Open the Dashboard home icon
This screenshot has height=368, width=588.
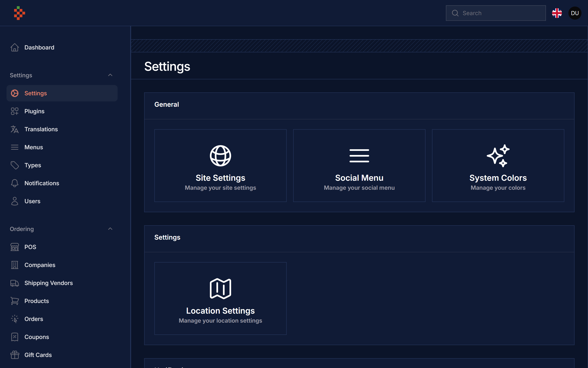click(x=14, y=47)
